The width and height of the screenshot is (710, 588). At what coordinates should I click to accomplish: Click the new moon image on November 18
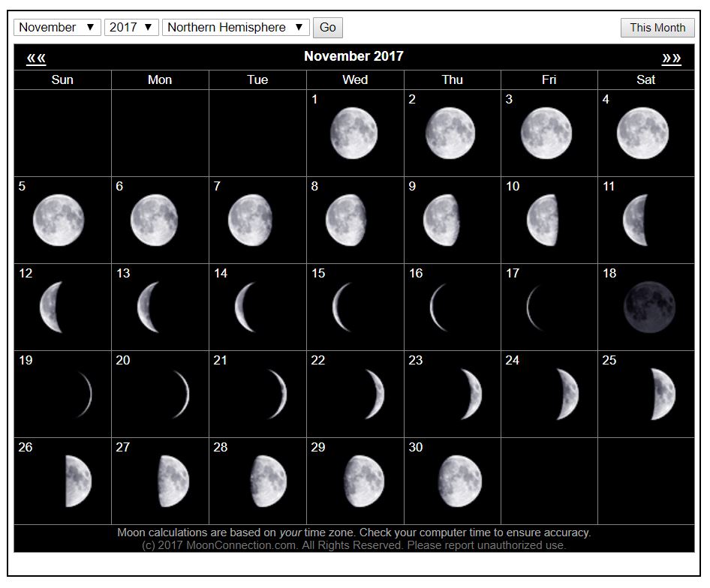click(649, 307)
